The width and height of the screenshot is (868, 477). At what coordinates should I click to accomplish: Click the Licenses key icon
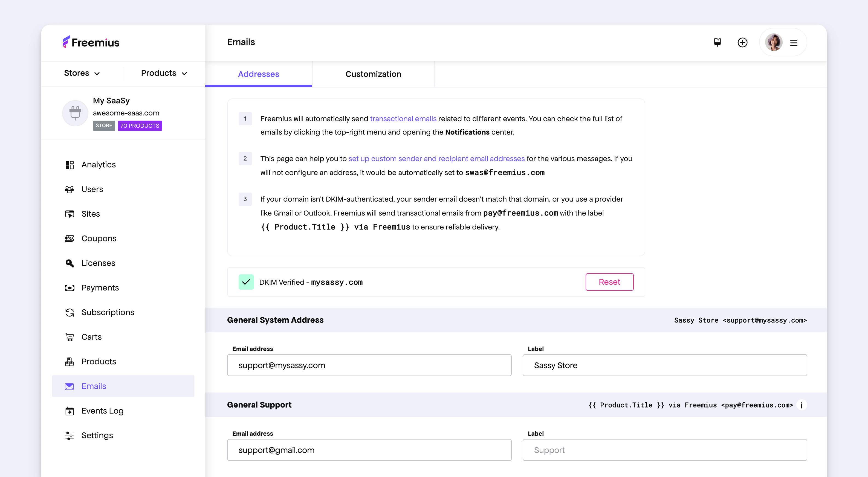(70, 263)
